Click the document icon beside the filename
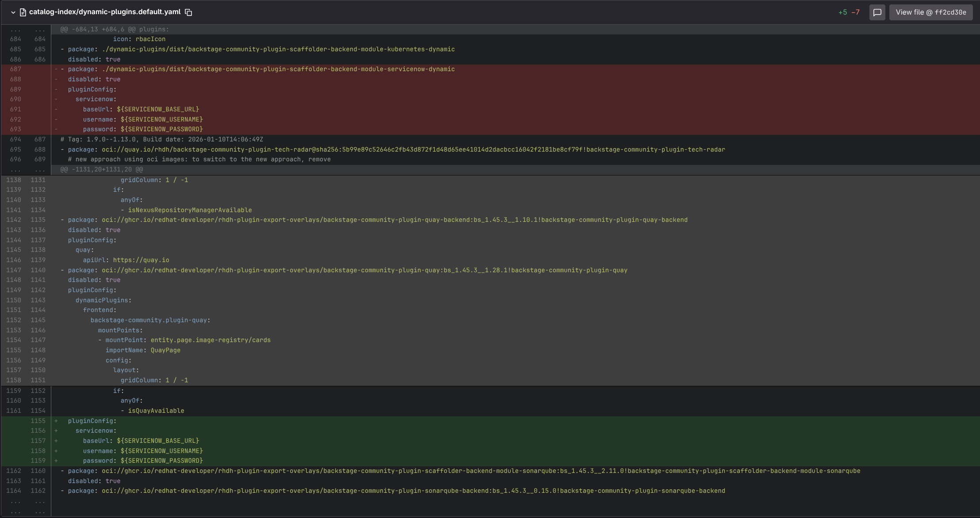 point(23,12)
